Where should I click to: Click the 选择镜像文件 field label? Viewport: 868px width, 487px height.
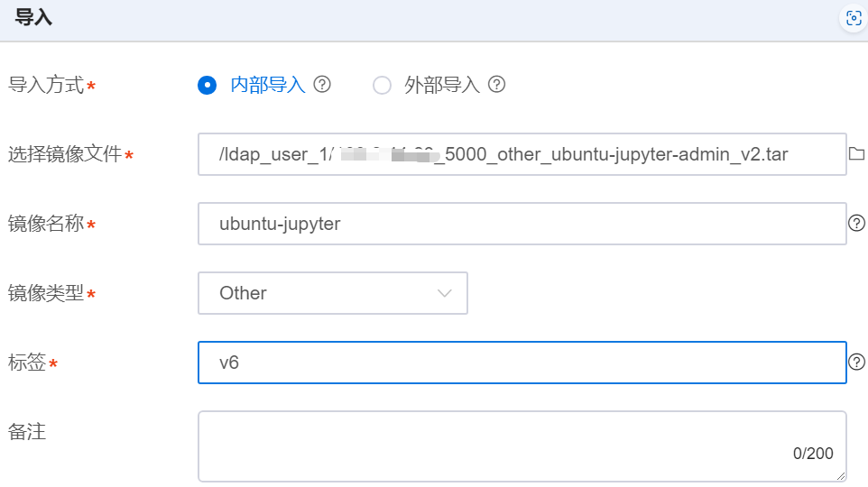tap(65, 154)
